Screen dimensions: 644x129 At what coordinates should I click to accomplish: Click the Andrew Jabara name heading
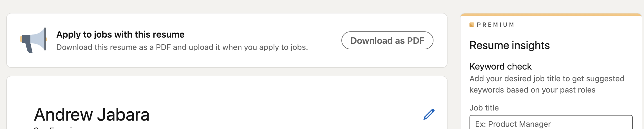coord(91,114)
